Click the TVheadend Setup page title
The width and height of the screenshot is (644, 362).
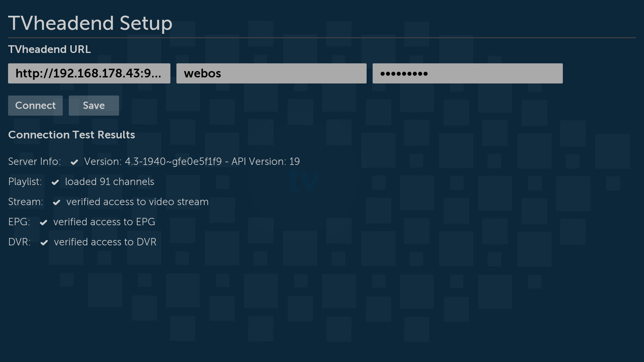(x=90, y=23)
